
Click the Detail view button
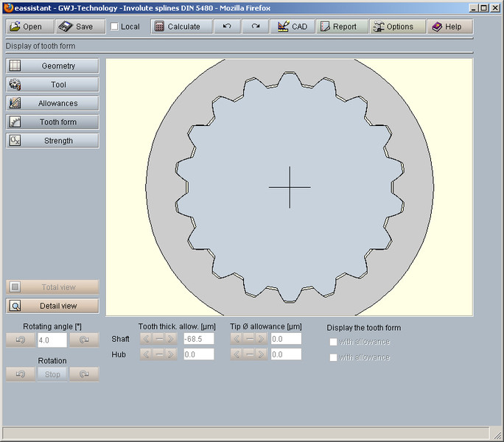(52, 306)
